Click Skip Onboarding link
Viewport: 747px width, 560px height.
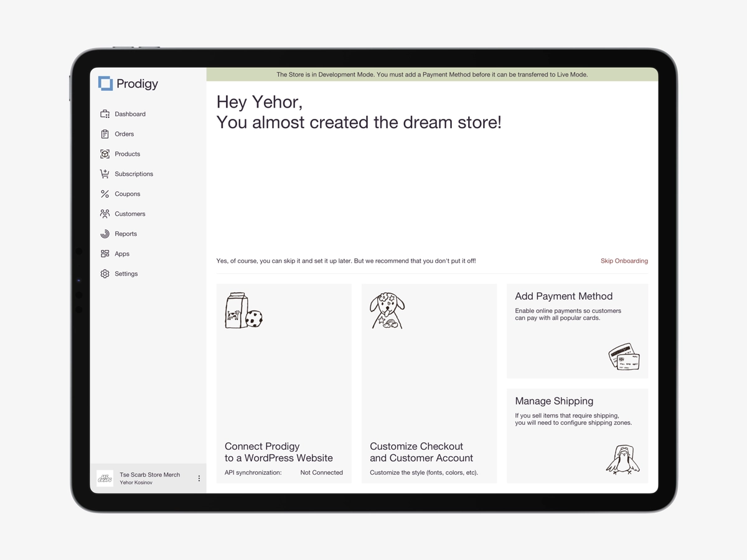[x=624, y=261]
